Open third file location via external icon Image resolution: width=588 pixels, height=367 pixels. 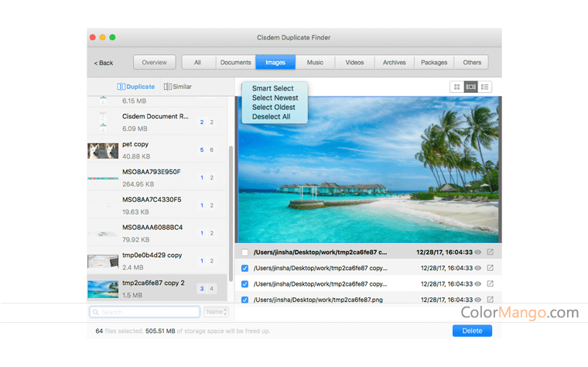[x=490, y=283]
